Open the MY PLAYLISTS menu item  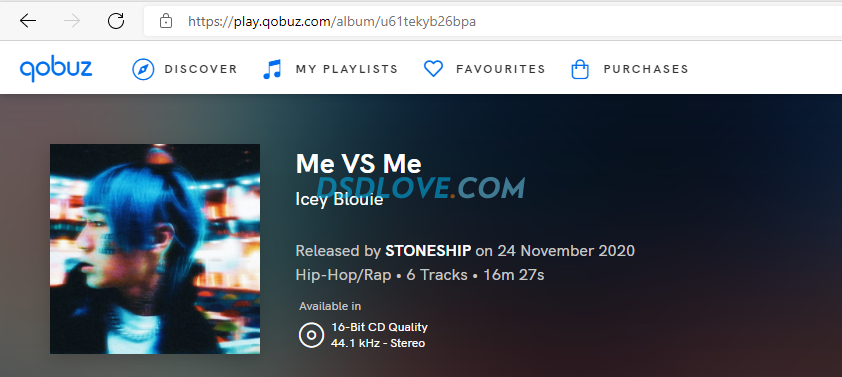pos(347,69)
